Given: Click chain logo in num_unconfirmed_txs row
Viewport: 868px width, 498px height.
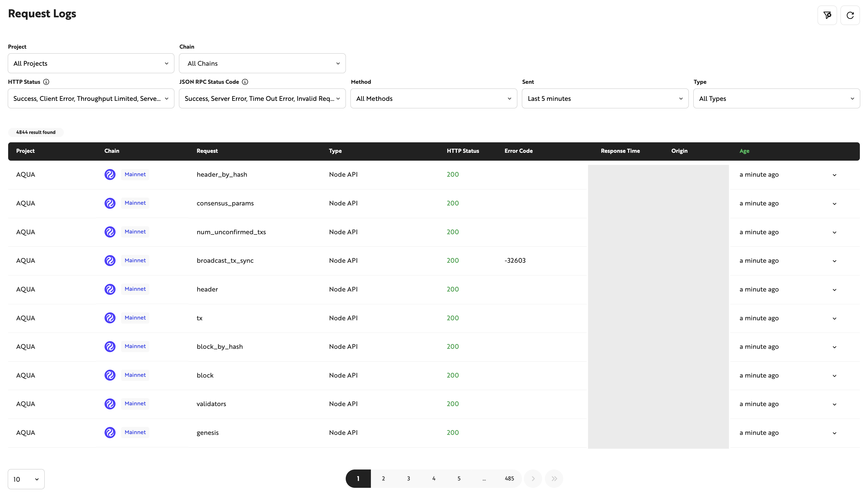Looking at the screenshot, I should 110,232.
